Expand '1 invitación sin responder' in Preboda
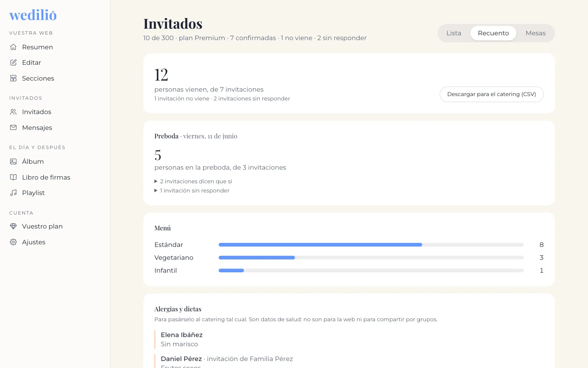The image size is (588, 368). click(x=192, y=191)
